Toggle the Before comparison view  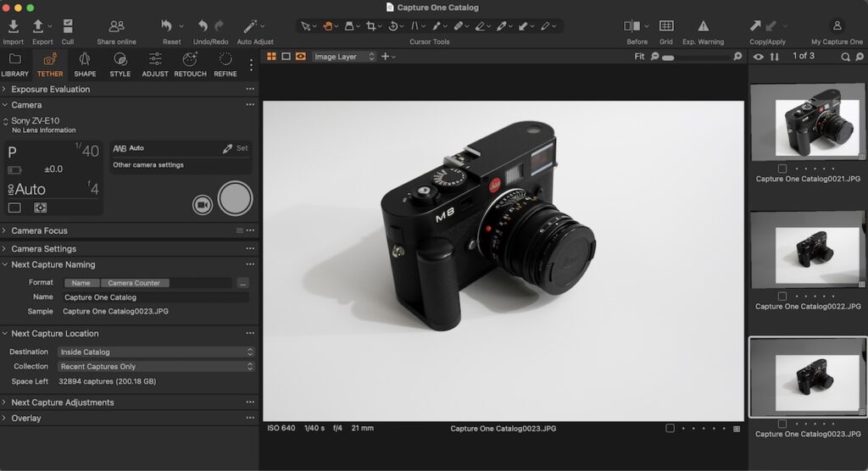point(632,26)
